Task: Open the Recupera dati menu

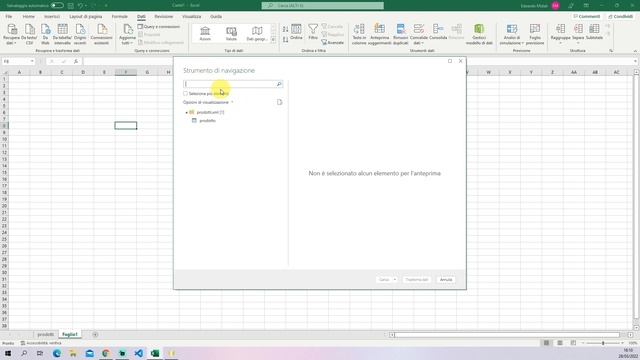Action: 11,34
